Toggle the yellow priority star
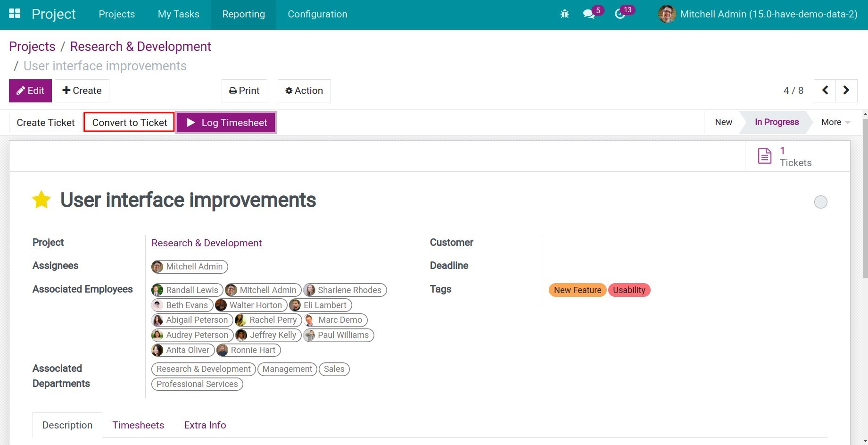Screen dimensions: 868x445 pyautogui.click(x=41, y=200)
